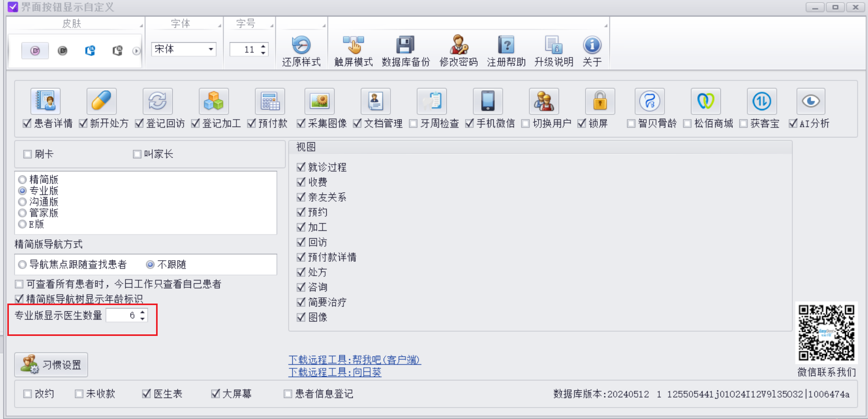Check the 改约 checkbox

click(28, 394)
